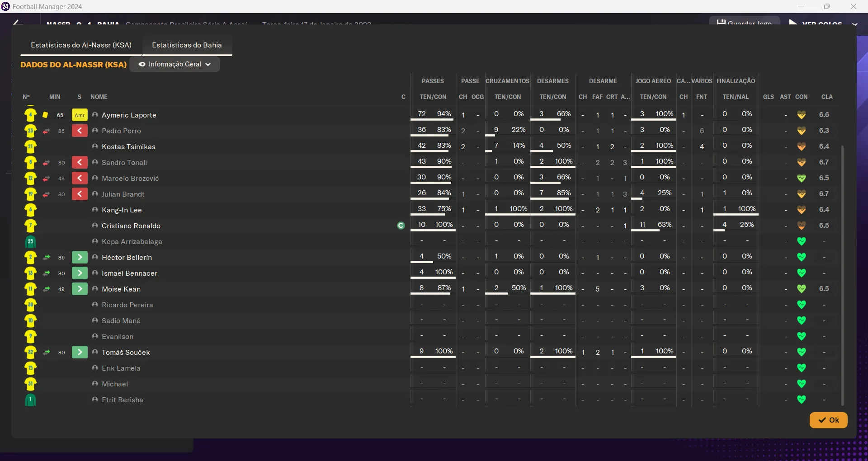Click Kepa Arrizabalaga's green condition heart
Image resolution: width=868 pixels, height=461 pixels.
point(802,241)
